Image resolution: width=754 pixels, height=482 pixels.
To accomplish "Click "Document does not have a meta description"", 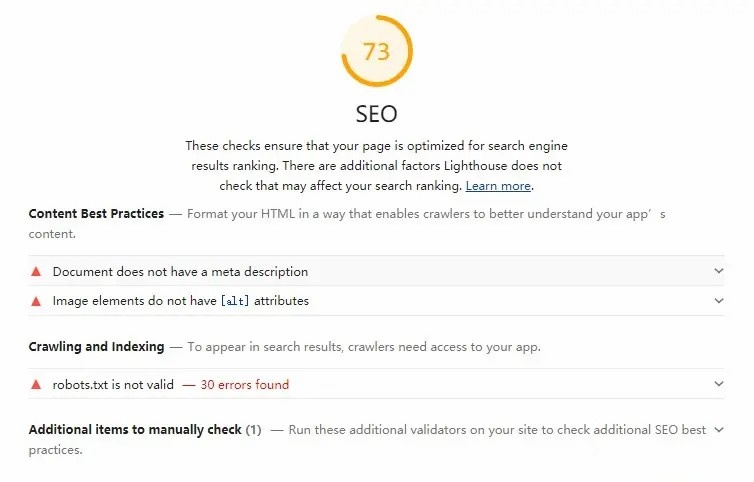I will coord(180,271).
